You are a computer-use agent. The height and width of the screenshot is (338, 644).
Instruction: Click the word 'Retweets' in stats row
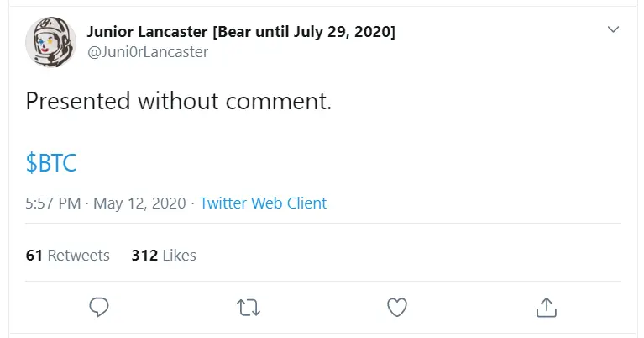pyautogui.click(x=78, y=256)
